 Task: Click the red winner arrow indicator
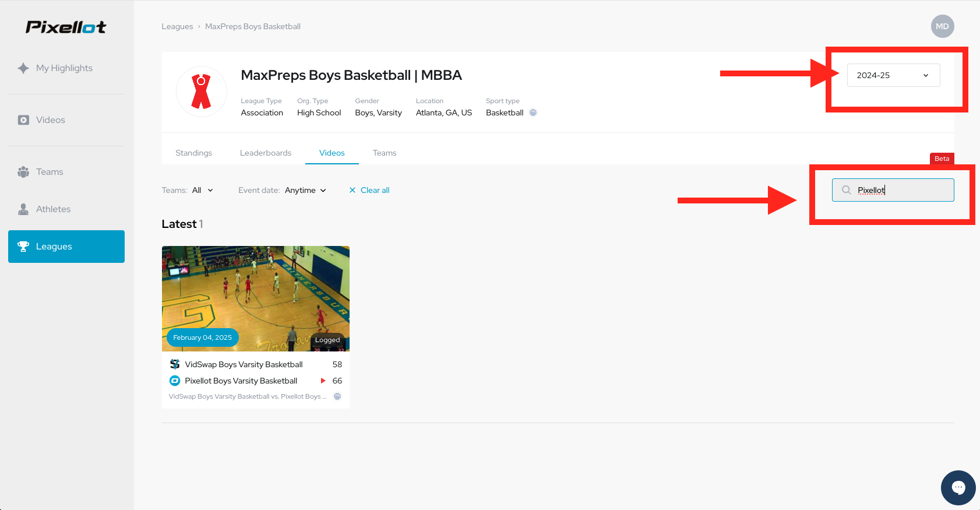pyautogui.click(x=323, y=381)
